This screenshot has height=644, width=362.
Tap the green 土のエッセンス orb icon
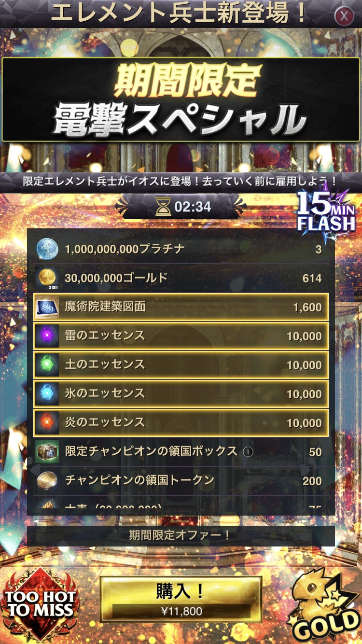coord(47,365)
